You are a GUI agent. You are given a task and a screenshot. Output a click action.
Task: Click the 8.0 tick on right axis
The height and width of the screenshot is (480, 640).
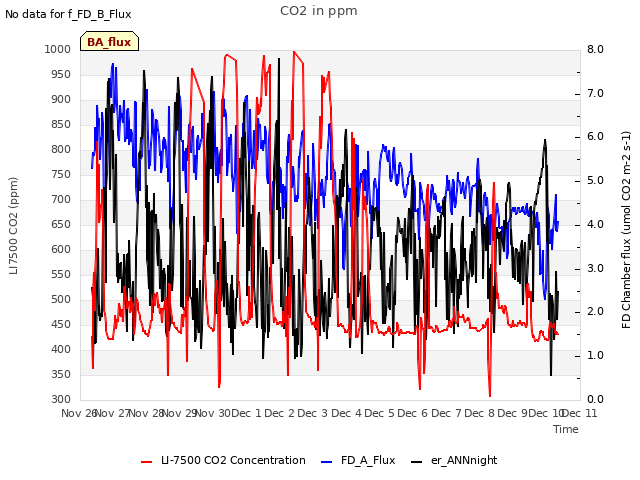(595, 49)
